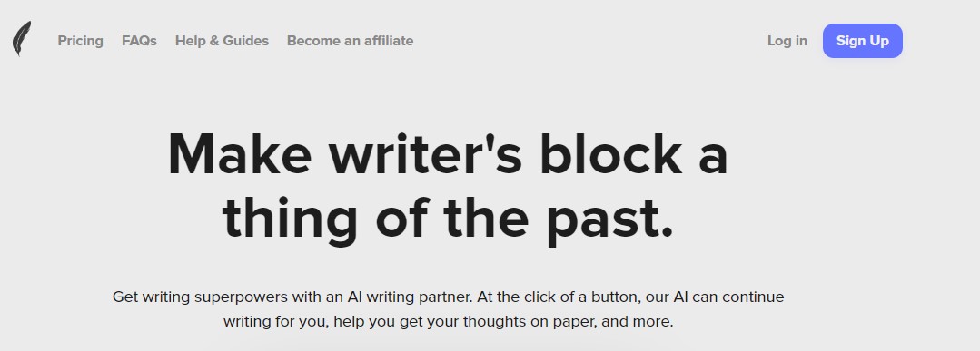Open the Pricing page

[81, 41]
